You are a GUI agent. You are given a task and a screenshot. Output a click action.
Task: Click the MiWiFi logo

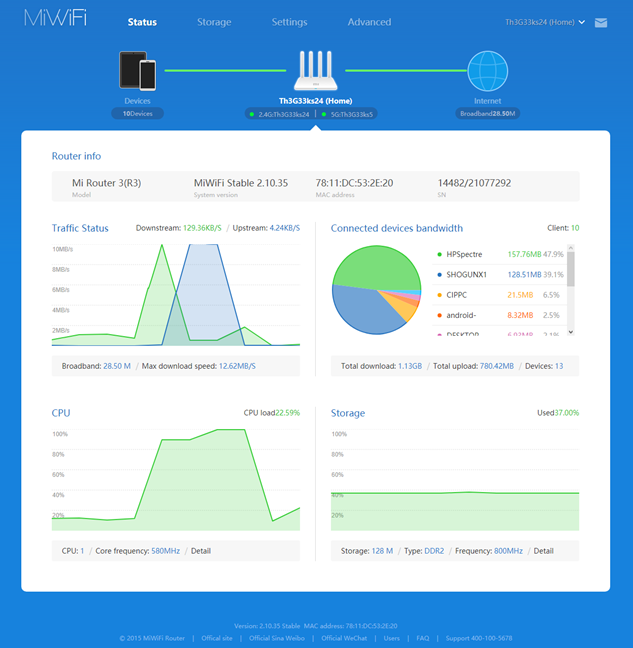pyautogui.click(x=55, y=18)
